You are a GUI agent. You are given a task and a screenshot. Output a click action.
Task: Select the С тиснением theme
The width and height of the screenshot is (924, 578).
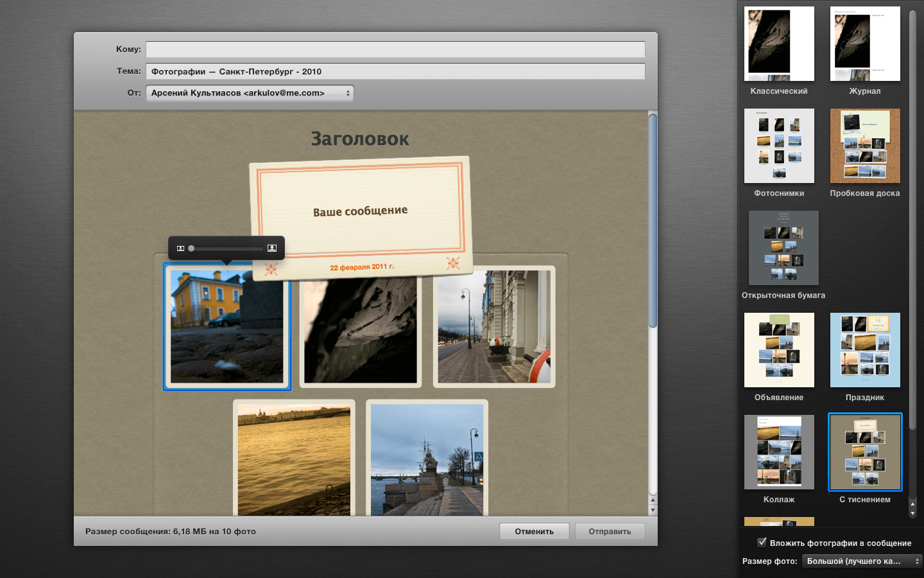point(865,452)
